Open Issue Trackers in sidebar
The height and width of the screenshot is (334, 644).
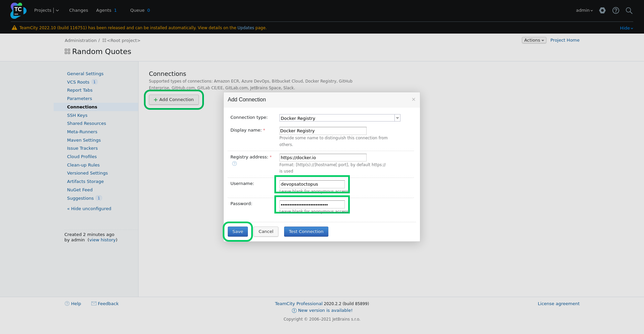[83, 148]
